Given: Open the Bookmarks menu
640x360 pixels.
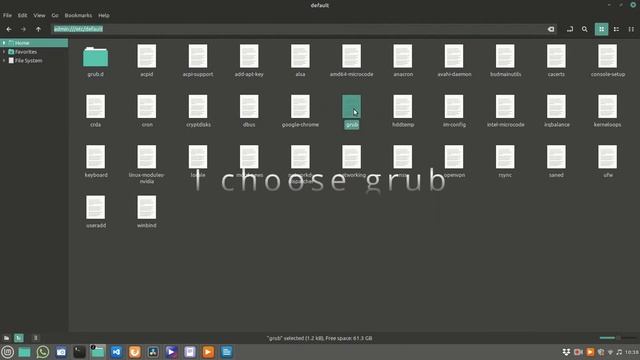Looking at the screenshot, I should [78, 15].
